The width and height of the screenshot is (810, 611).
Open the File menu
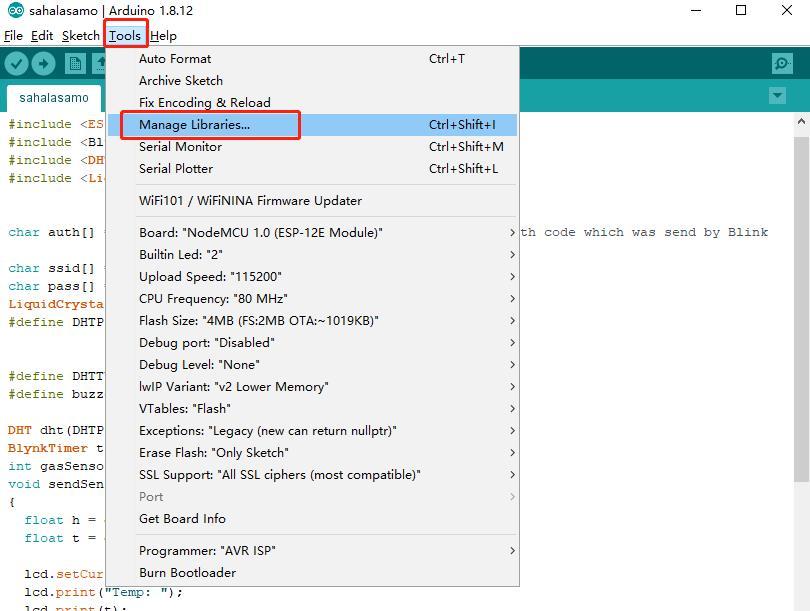tap(13, 36)
